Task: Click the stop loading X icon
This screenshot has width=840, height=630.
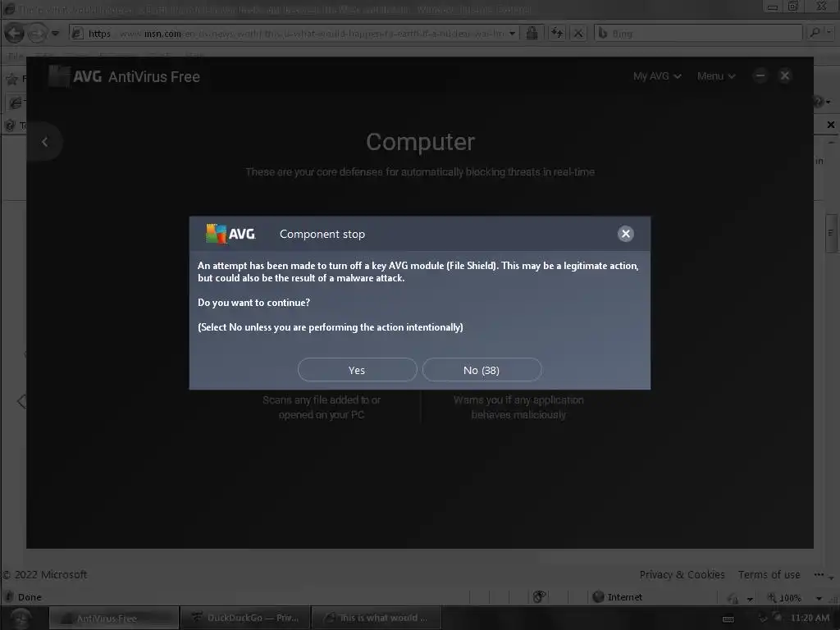Action: (x=578, y=33)
